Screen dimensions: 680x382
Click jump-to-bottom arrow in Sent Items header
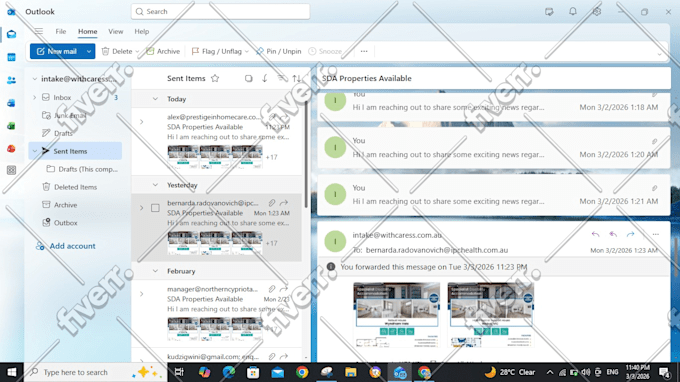[x=265, y=78]
